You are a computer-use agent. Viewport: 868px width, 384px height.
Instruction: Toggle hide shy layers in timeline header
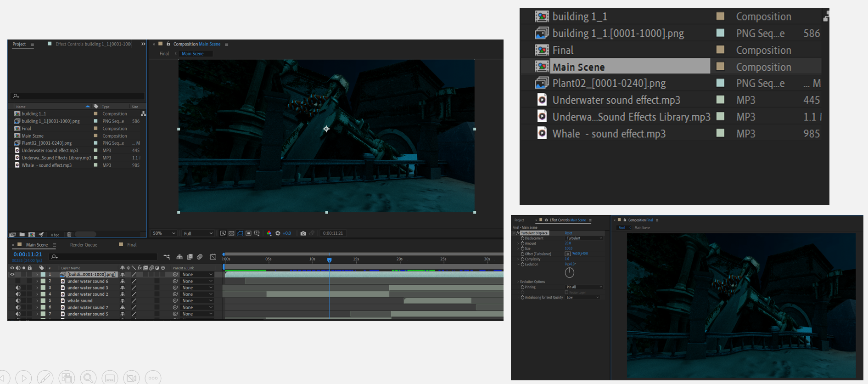click(179, 257)
